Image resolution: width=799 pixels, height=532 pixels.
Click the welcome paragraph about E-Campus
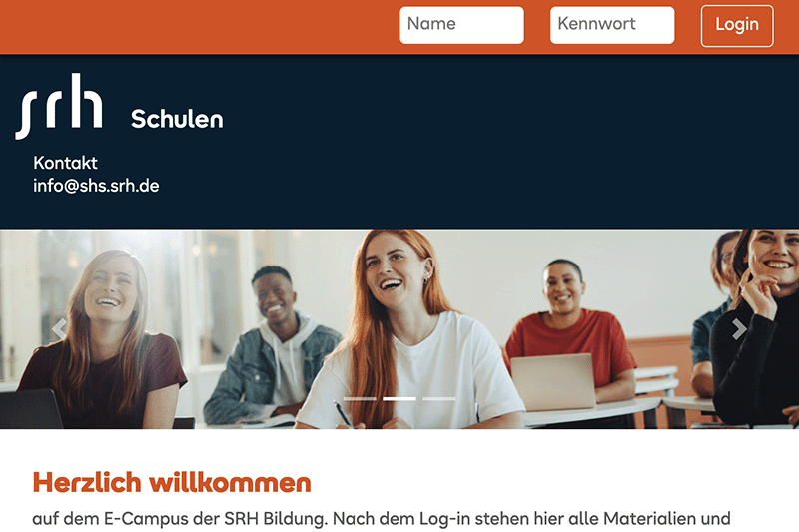click(382, 519)
